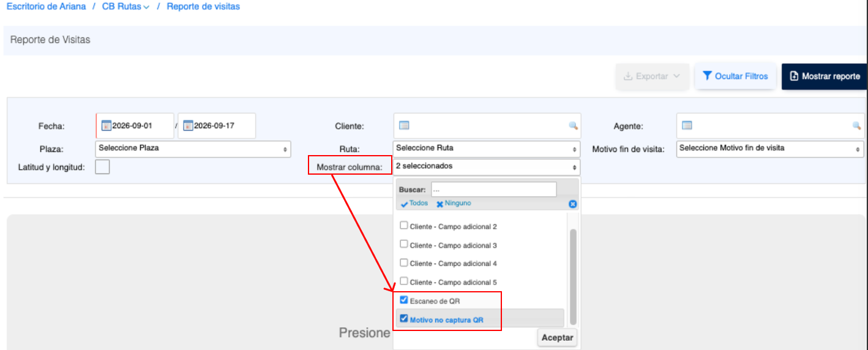
Task: Click the column list scrollbar
Action: (x=573, y=277)
